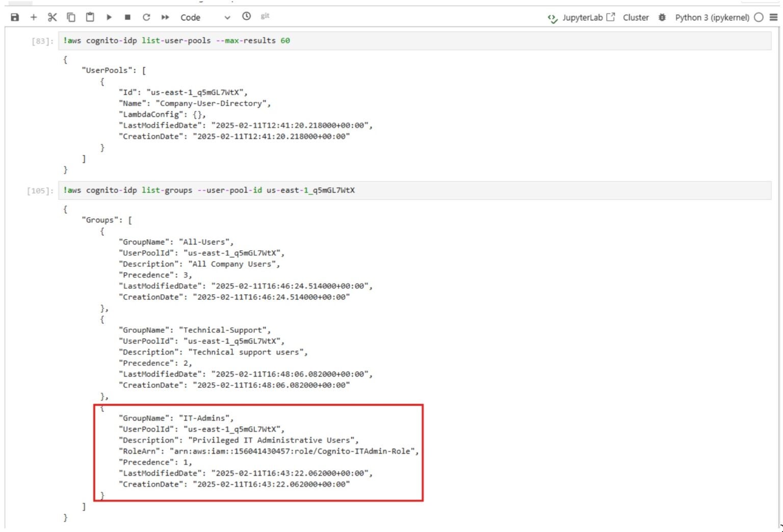The height and width of the screenshot is (532, 783).
Task: Click the clock icon in the toolbar
Action: 246,16
